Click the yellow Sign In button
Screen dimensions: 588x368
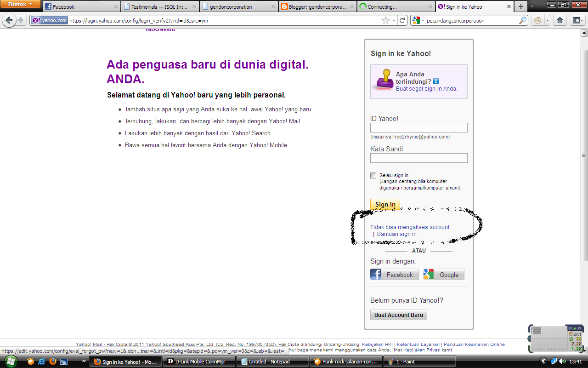[385, 204]
